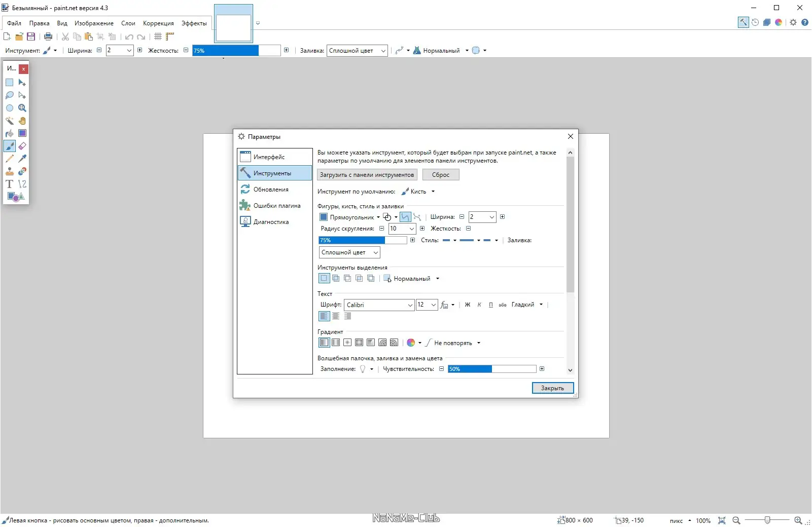Open the Прямоугольник shape dropdown
The height and width of the screenshot is (527, 812).
(350, 217)
